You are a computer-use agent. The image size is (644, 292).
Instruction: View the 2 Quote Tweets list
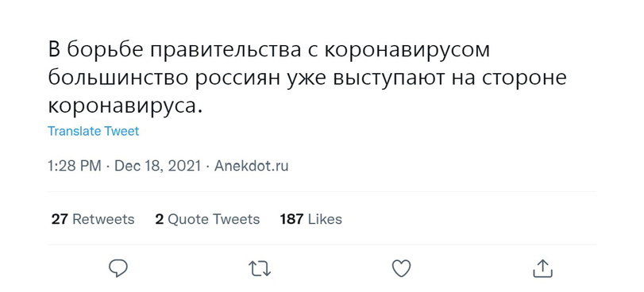click(207, 219)
